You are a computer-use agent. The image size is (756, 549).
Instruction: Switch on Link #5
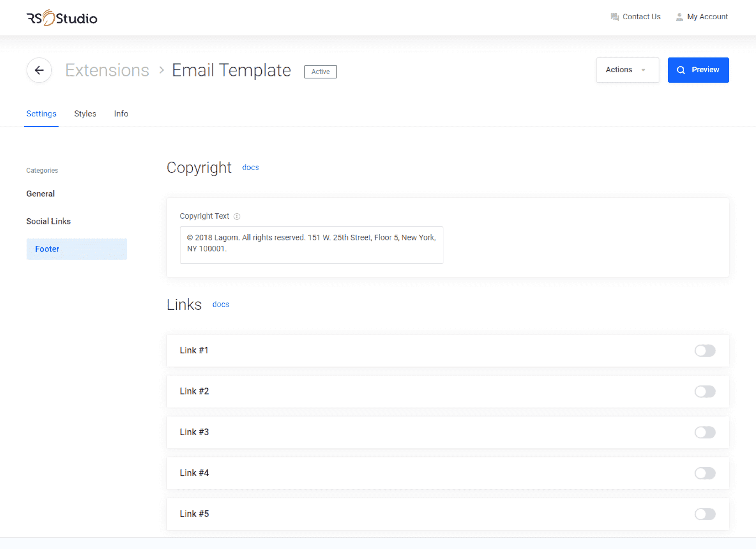pos(705,514)
